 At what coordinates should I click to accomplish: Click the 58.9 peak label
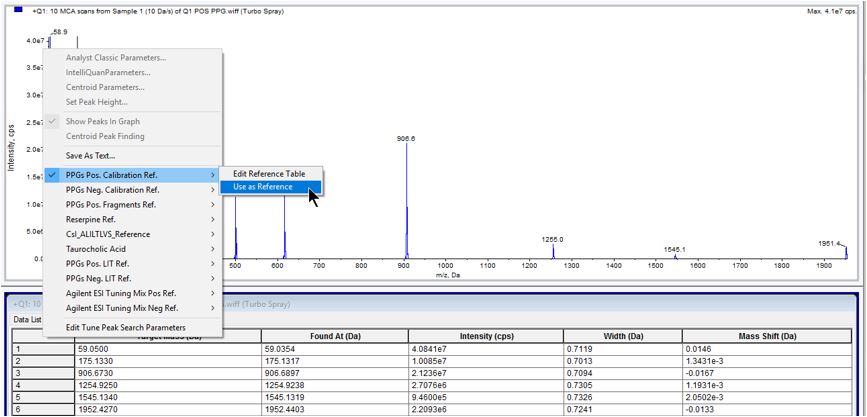coord(60,32)
